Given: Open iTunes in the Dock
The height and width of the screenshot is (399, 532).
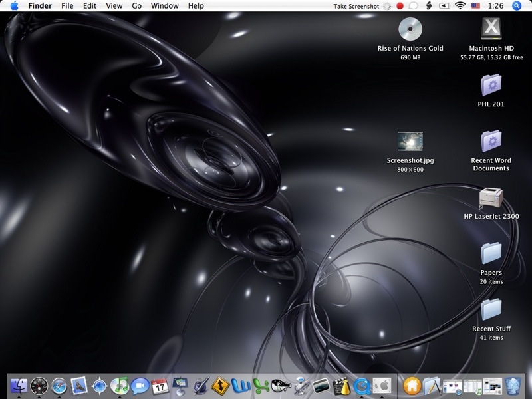Looking at the screenshot, I should (120, 386).
